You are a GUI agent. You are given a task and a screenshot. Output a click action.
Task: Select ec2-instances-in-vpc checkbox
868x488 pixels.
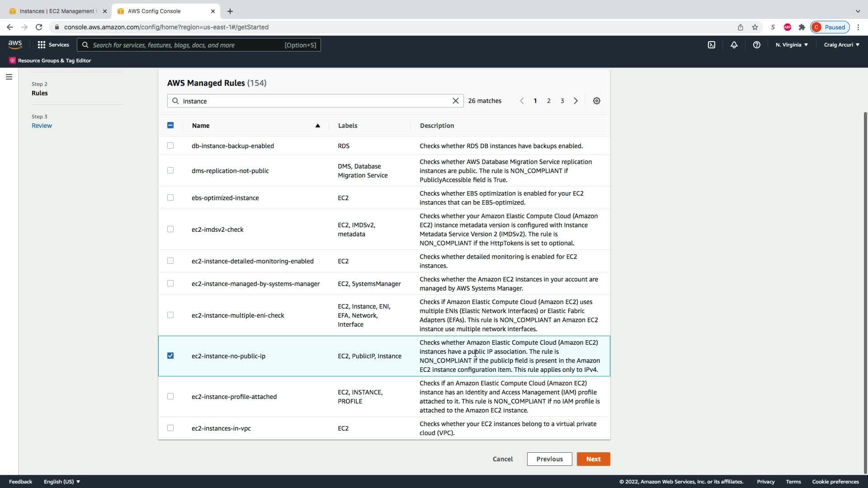(170, 428)
